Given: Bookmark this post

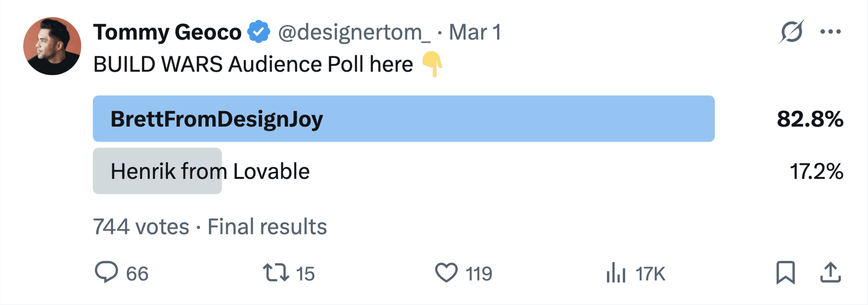Looking at the screenshot, I should (x=786, y=272).
